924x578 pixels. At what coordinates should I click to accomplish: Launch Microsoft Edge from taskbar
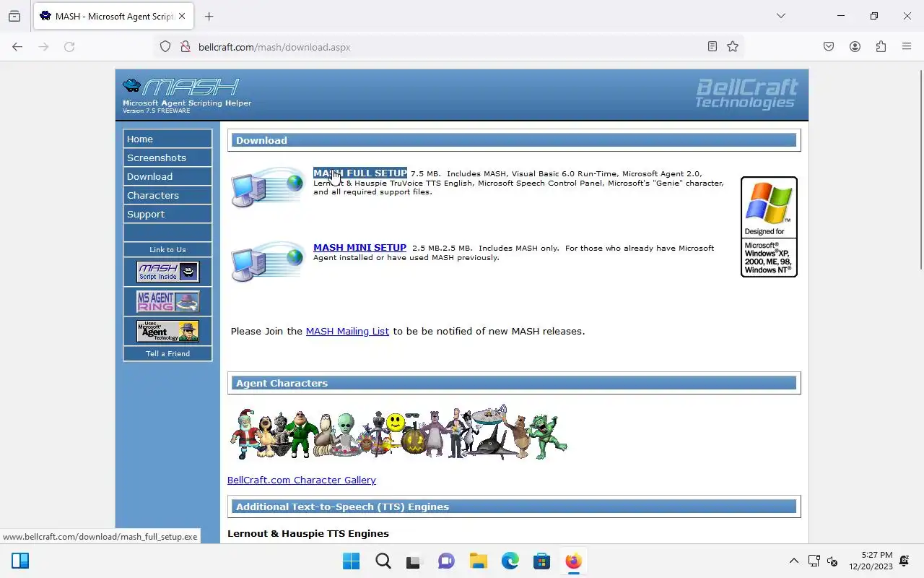510,561
